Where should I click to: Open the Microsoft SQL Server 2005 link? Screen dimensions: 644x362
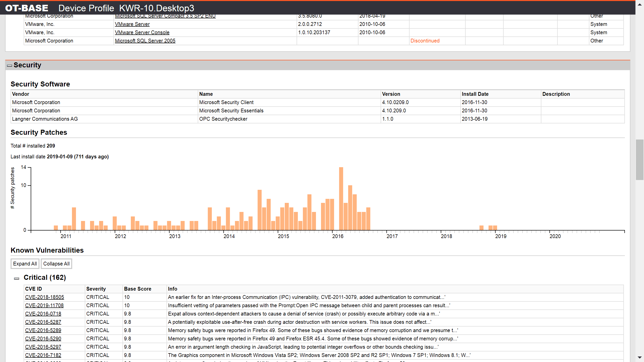coord(145,41)
